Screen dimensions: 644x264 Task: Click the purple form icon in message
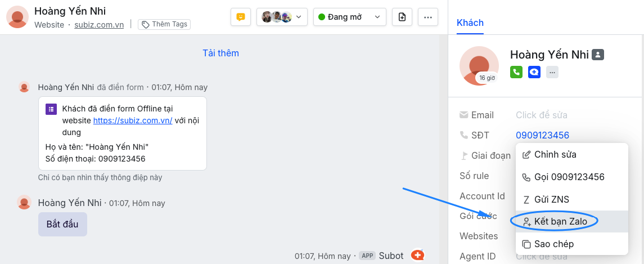[51, 109]
